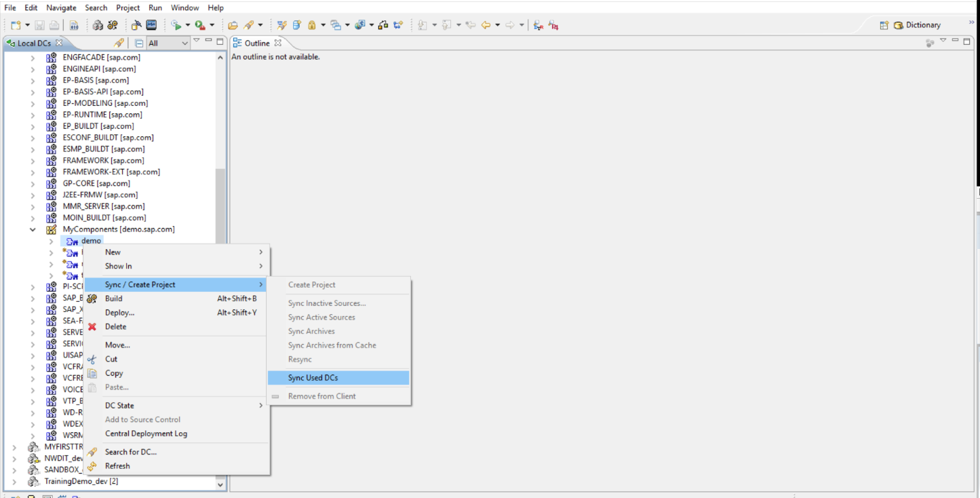
Task: Click the tree scrollbar up arrow
Action: tap(220, 58)
